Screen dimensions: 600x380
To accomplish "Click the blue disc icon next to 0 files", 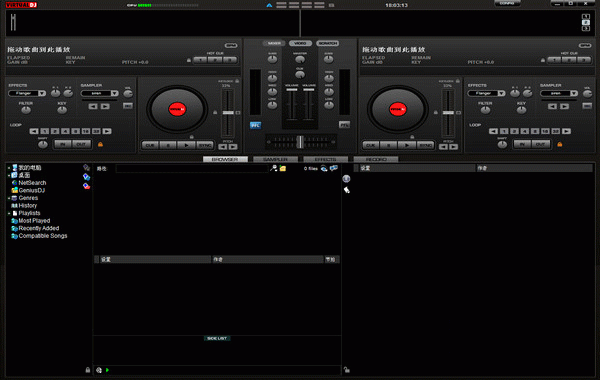I will pos(324,168).
